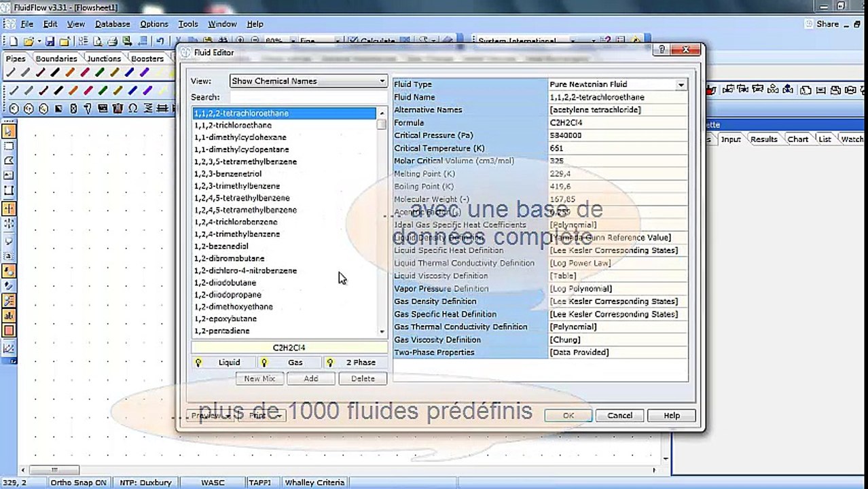The image size is (868, 489).
Task: Click the OK button in Fluid Editor
Action: [x=568, y=416]
